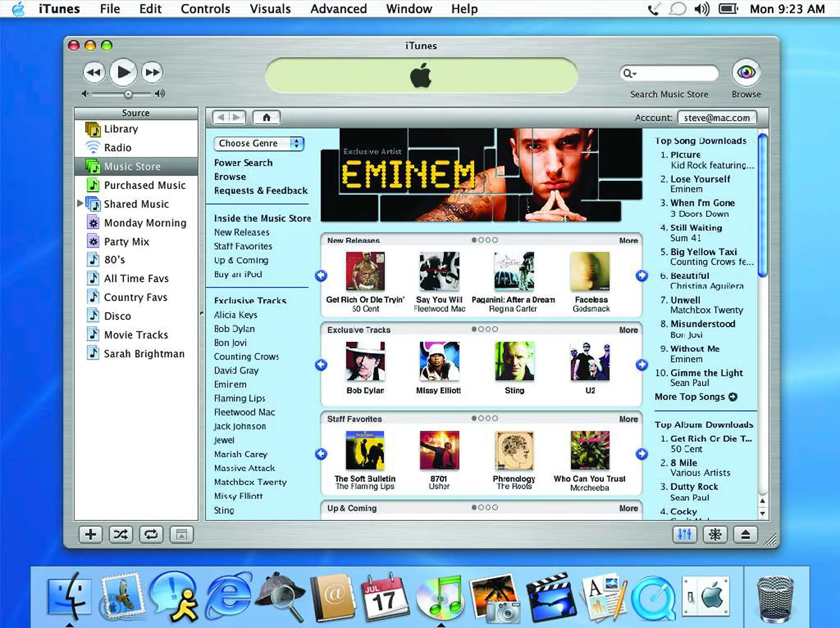
Task: Click the Power Search link
Action: 243,163
